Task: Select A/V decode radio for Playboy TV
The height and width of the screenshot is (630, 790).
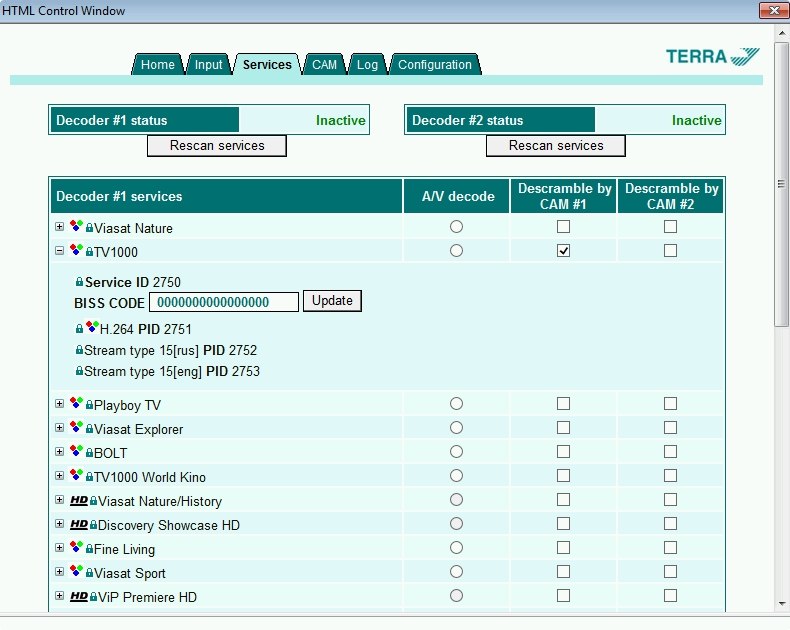Action: click(x=456, y=404)
